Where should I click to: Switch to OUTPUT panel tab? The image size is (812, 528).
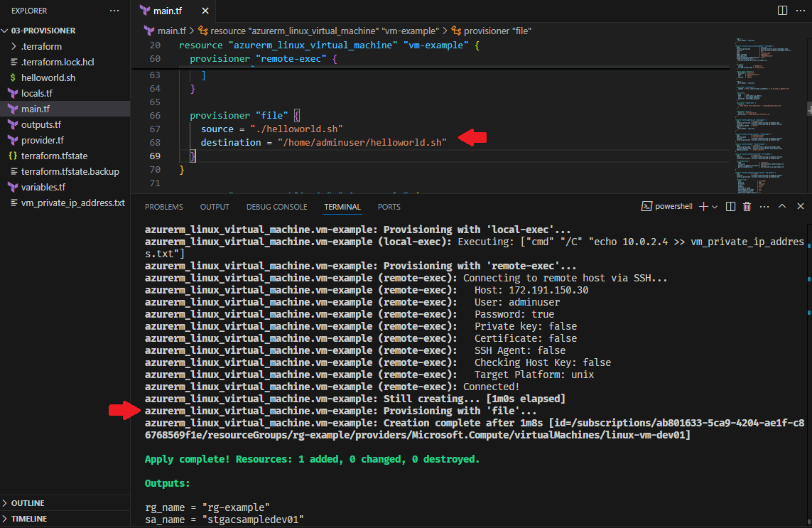click(x=215, y=207)
